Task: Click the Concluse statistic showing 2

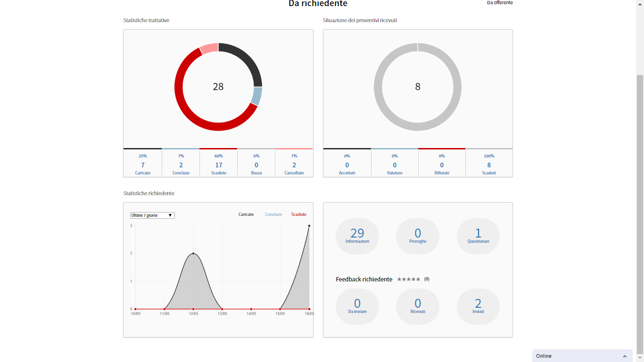Action: pyautogui.click(x=181, y=165)
